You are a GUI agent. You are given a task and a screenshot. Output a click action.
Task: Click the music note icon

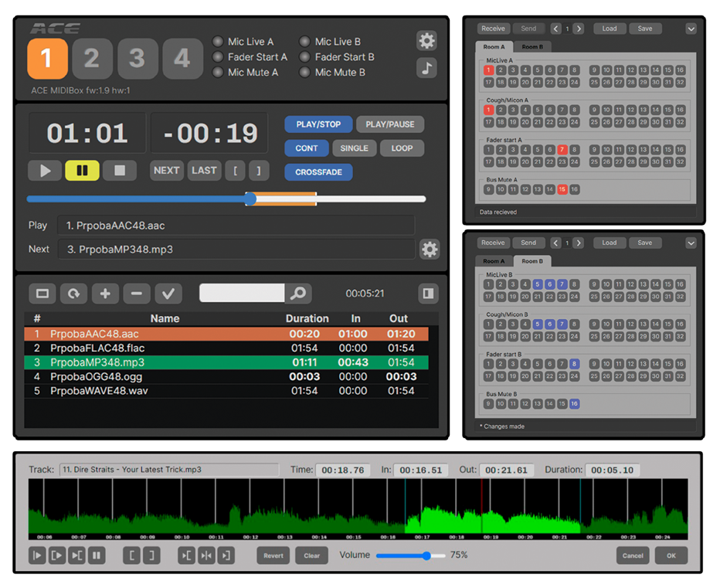pos(426,68)
